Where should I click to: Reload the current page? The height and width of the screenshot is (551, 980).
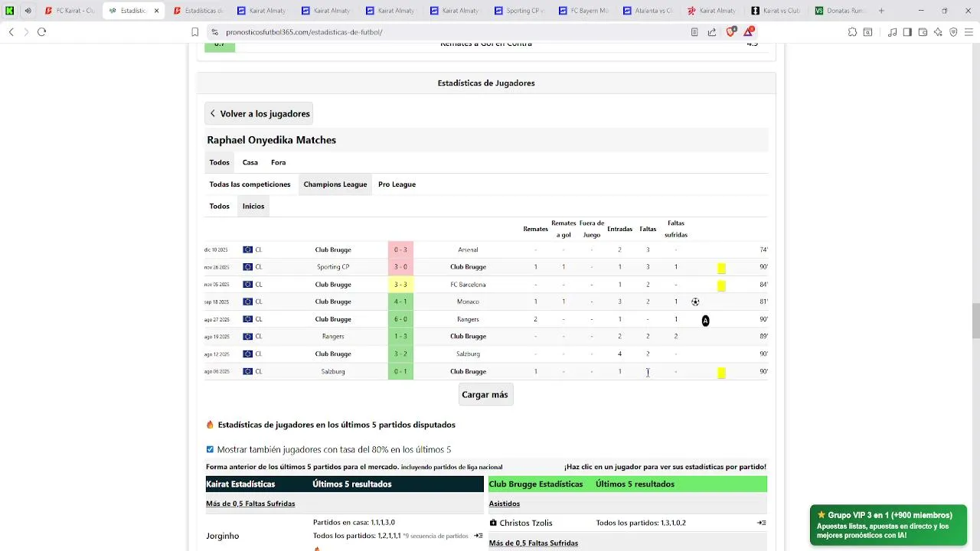pos(41,32)
